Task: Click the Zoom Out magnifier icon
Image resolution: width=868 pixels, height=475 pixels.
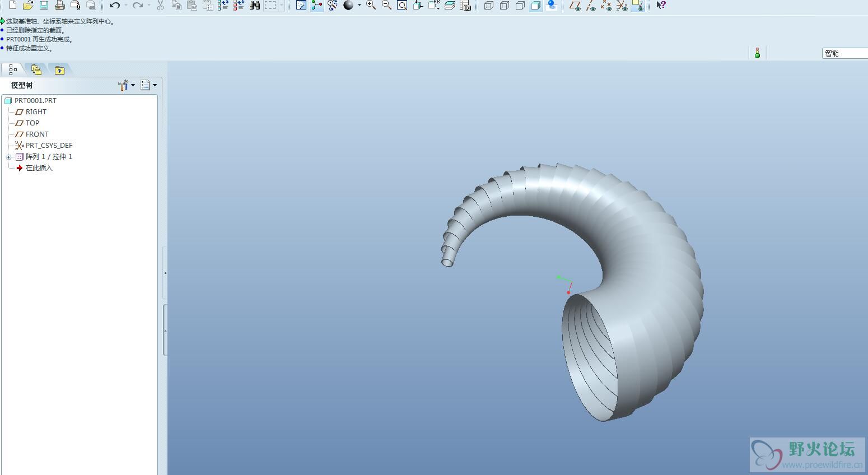Action: point(386,6)
